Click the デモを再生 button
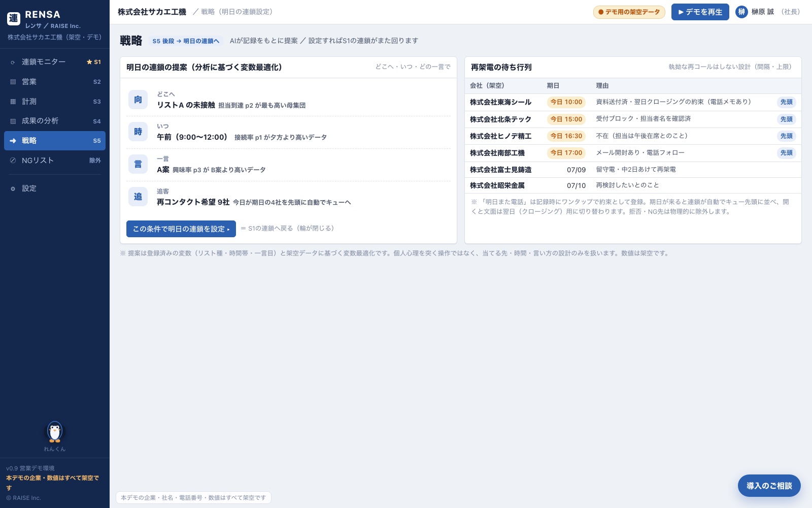 tap(700, 12)
